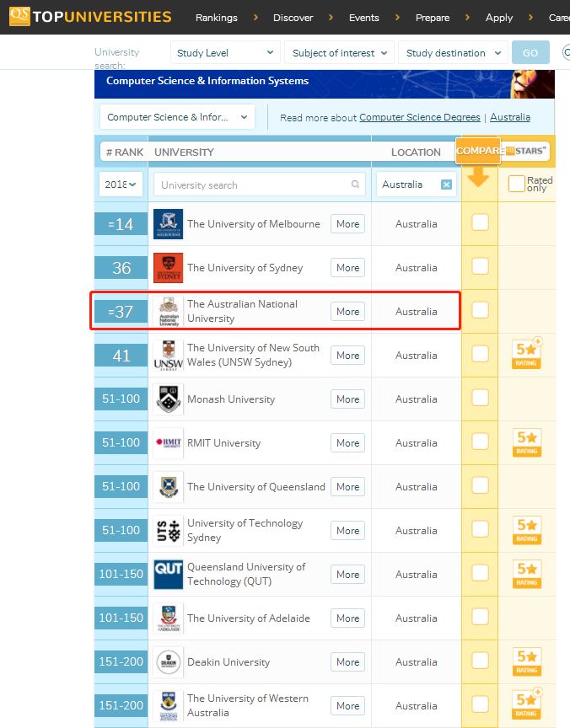Click the magnifier icon in University search

coord(355,185)
